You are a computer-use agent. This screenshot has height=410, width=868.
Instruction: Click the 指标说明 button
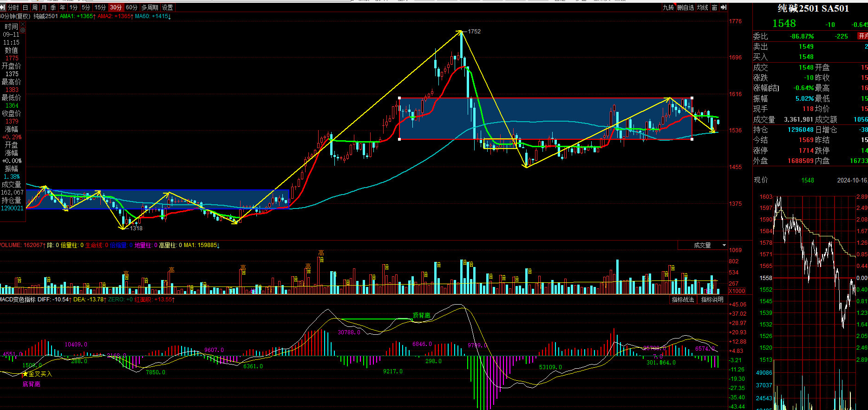[x=712, y=299]
